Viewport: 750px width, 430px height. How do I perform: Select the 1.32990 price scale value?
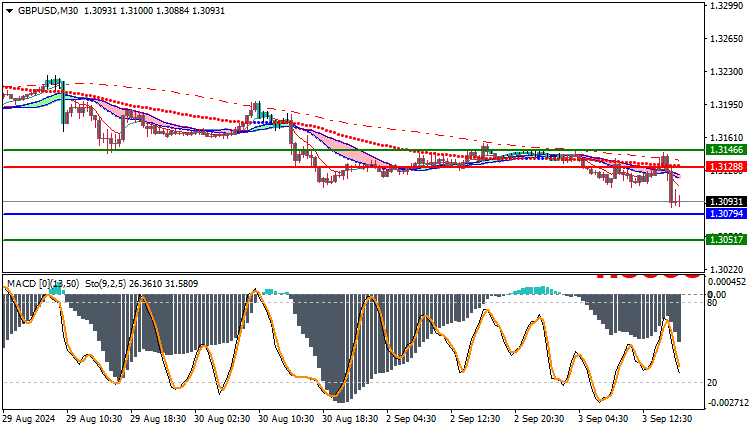tap(727, 6)
